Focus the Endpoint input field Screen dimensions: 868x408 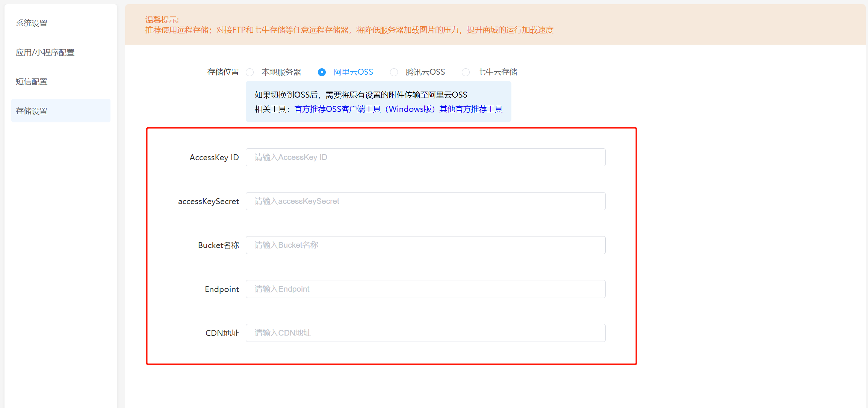pos(425,289)
